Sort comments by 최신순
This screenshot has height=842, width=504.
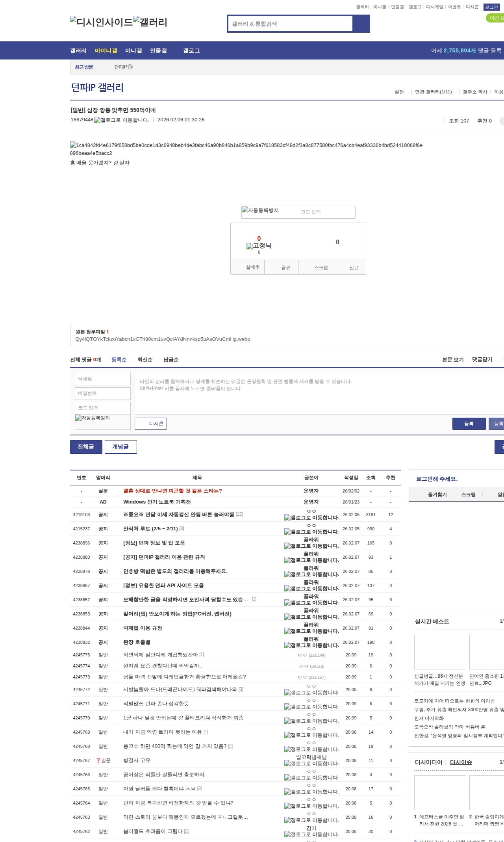click(145, 360)
